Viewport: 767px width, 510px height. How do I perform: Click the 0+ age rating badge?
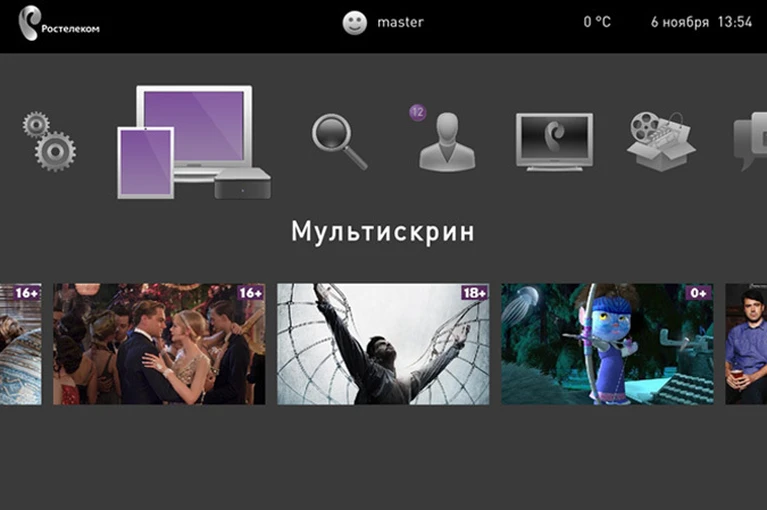coord(699,292)
